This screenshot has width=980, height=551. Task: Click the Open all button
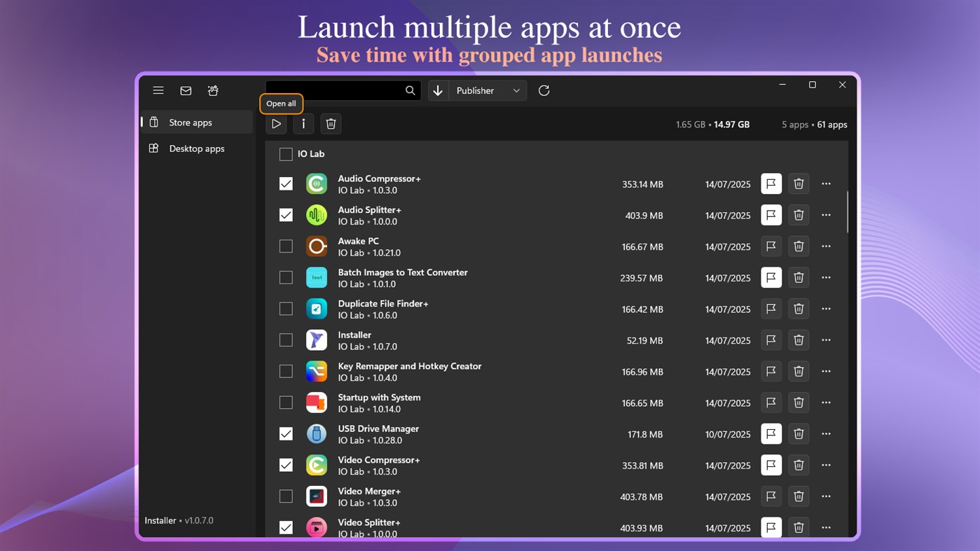[x=281, y=103]
